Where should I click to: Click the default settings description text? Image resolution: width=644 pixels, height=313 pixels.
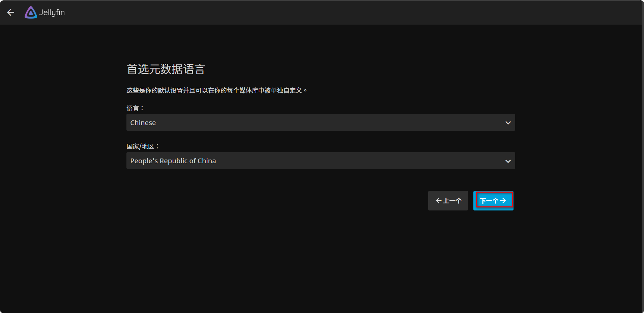coord(216,90)
